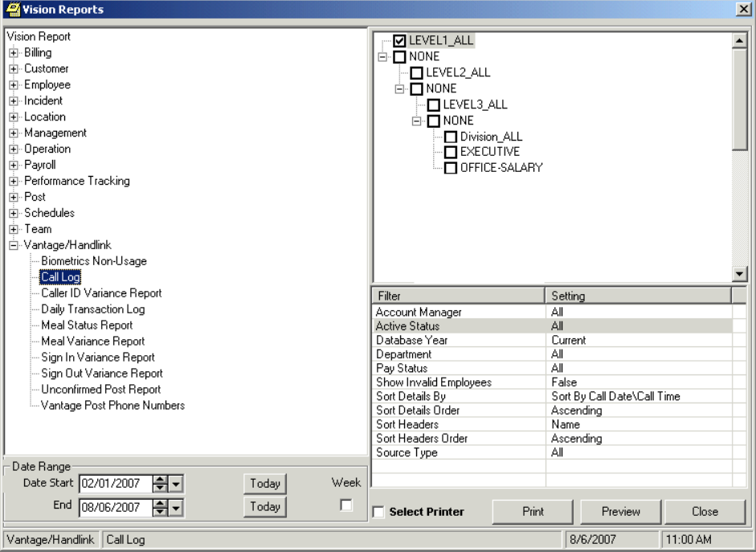The image size is (756, 552).
Task: Increase Date Start with spinner up arrow
Action: pos(160,480)
